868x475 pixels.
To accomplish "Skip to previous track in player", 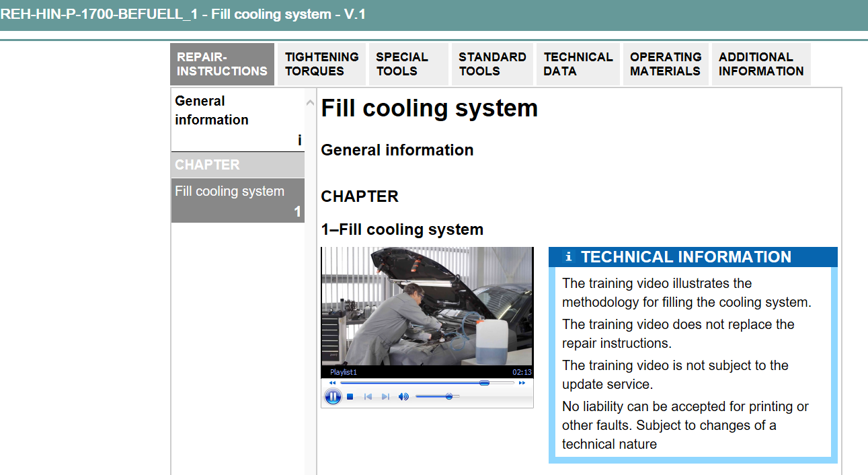I will click(x=368, y=397).
